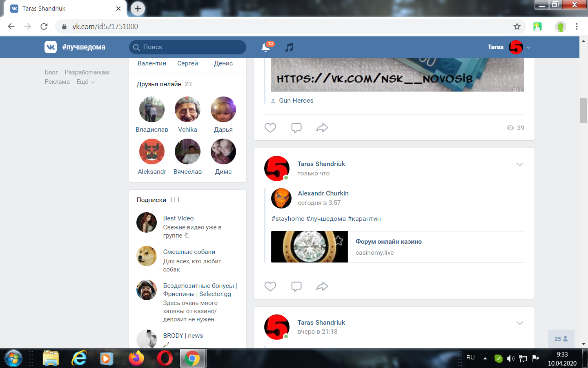
Task: Open the casino forum diamond thumbnail
Action: pos(310,247)
